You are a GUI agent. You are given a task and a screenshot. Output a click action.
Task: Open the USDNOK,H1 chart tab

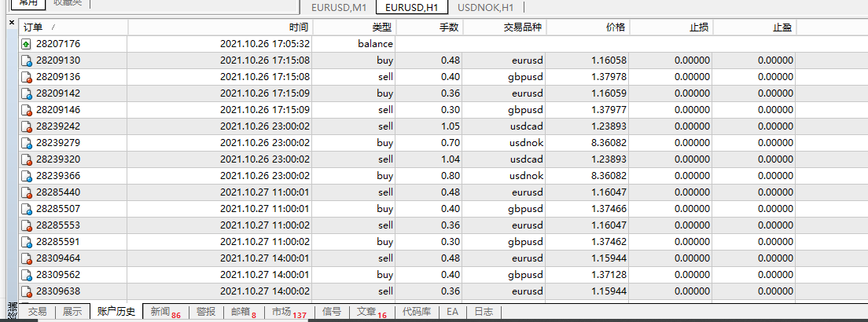pos(485,7)
